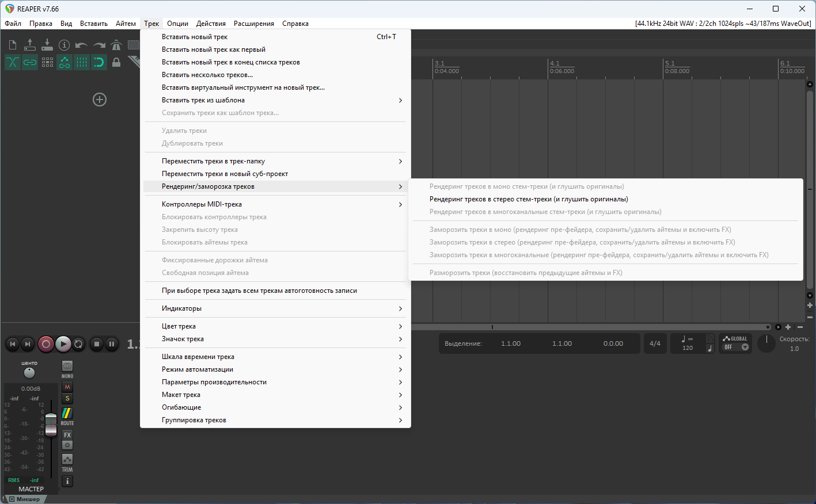Expand the 'Значок трека' submenu
This screenshot has width=816, height=504.
point(275,339)
